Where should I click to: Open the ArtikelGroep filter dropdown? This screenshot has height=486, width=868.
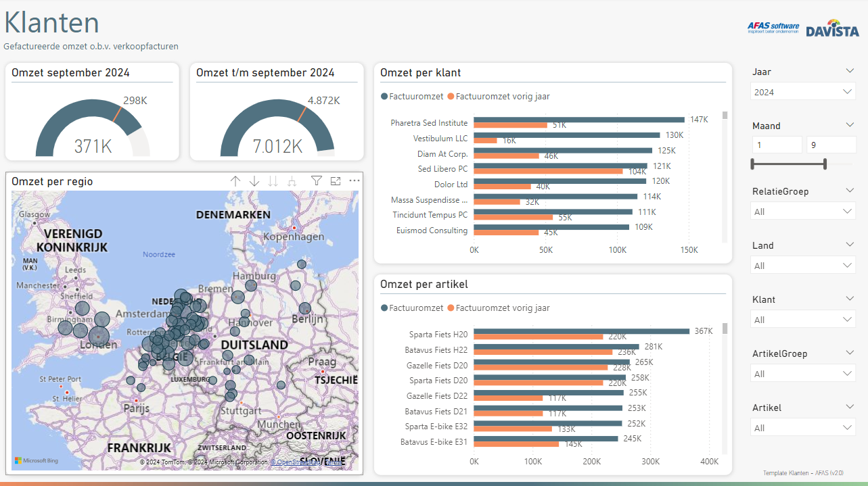pos(802,374)
